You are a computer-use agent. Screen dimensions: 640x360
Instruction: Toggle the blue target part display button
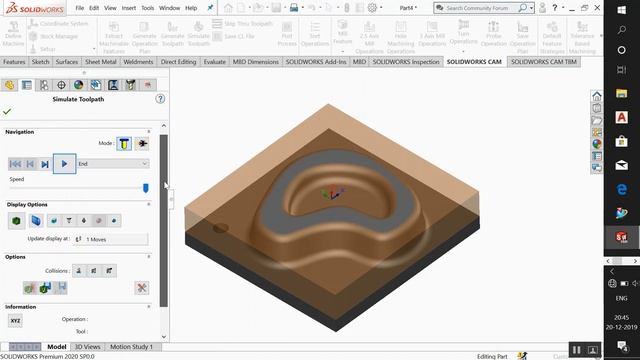point(36,221)
